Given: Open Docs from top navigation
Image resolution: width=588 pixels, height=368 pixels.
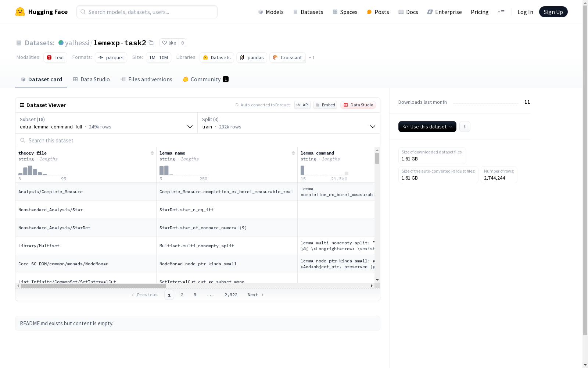Looking at the screenshot, I should [x=408, y=12].
